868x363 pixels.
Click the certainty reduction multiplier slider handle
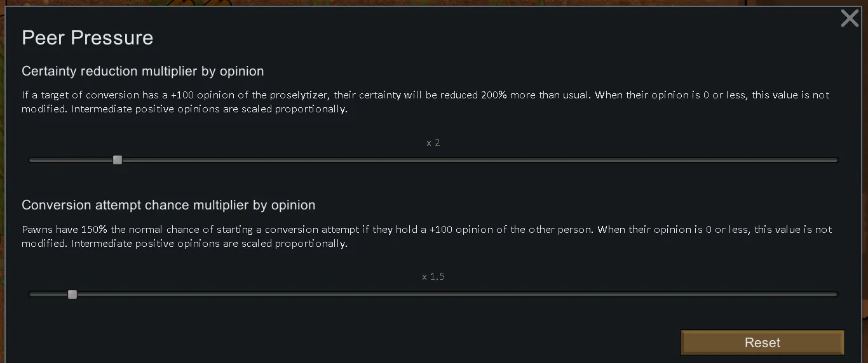coord(118,160)
